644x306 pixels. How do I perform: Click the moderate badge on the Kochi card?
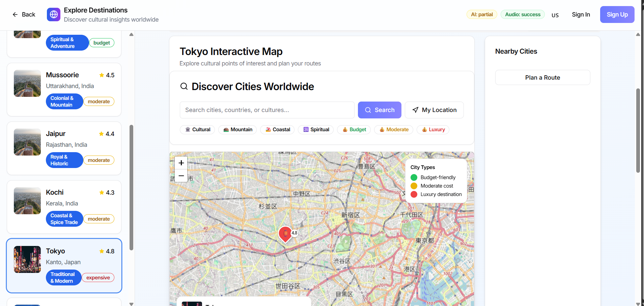click(x=99, y=219)
